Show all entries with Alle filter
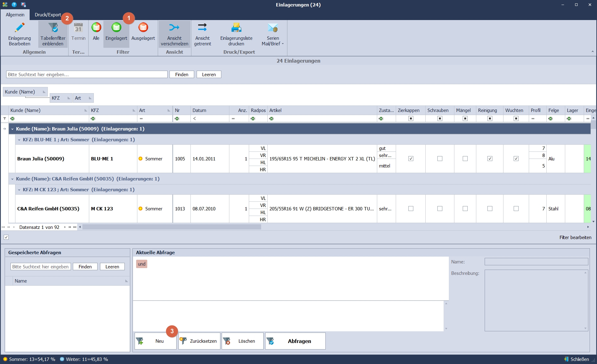 96,28
